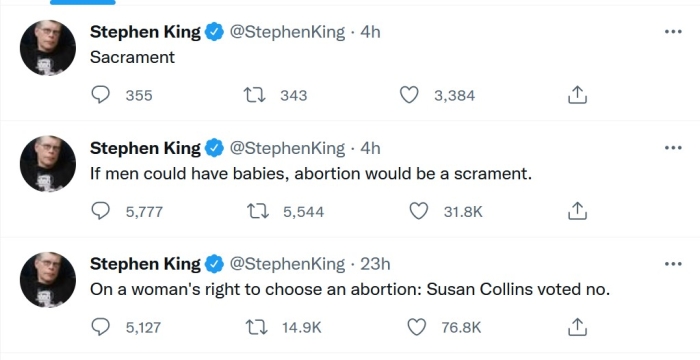This screenshot has width=700, height=360.
Task: Open the 4h timestamp of the "Sacrament" tweet
Action: point(370,32)
